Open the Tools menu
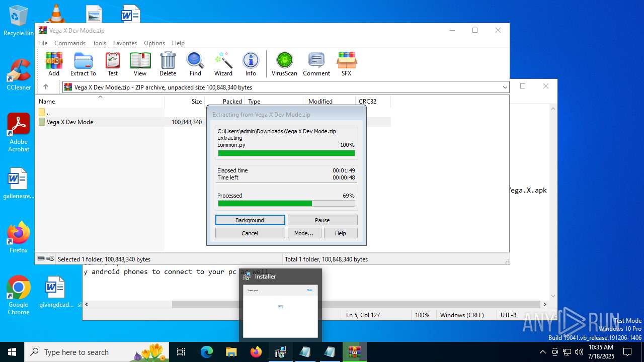The image size is (644, 362). [99, 43]
